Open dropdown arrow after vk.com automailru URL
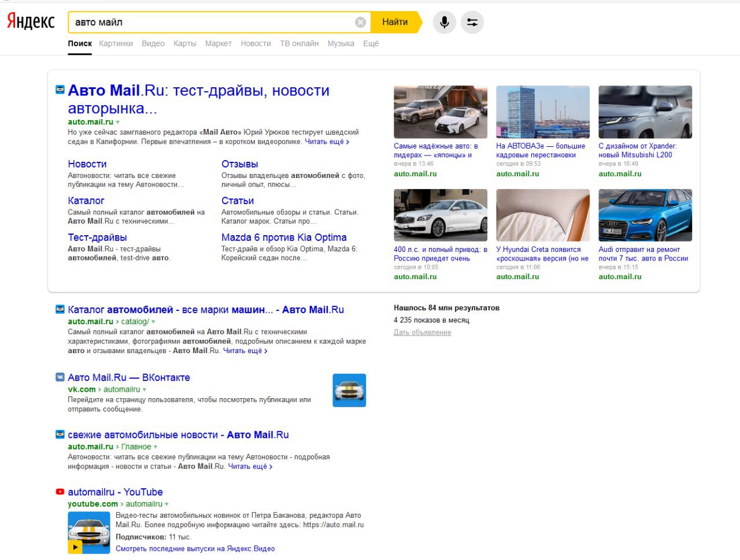Image resolution: width=740 pixels, height=560 pixels. (145, 390)
